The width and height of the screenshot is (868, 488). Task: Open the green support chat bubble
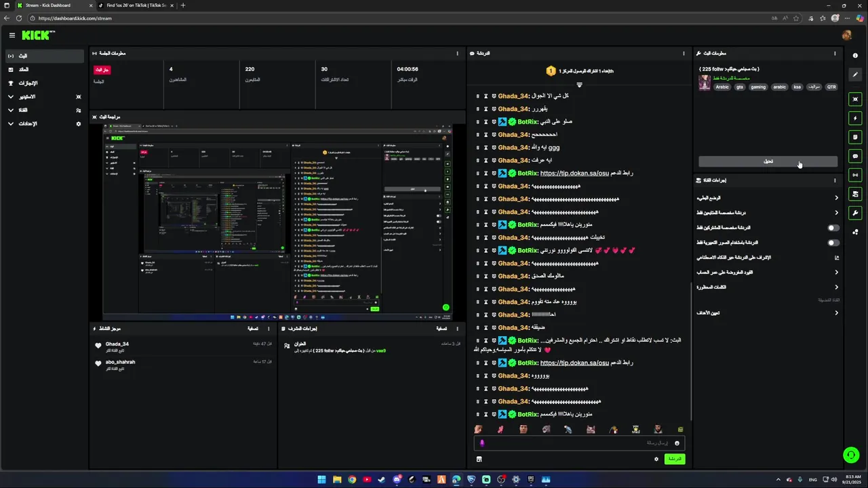click(x=851, y=455)
